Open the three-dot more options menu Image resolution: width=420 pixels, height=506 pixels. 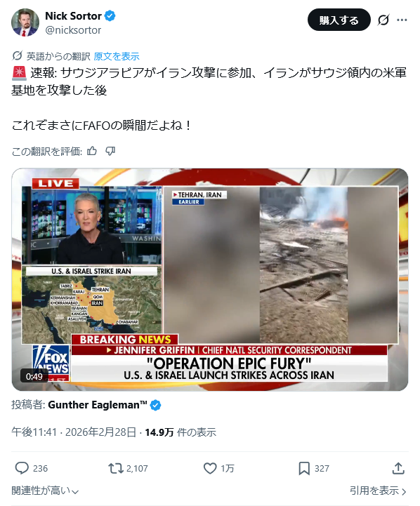402,20
